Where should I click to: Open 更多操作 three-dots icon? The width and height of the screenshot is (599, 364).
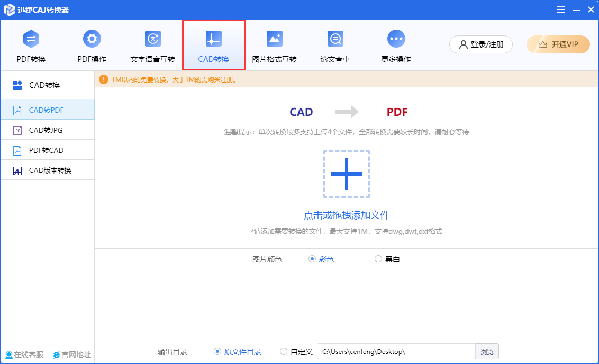396,39
